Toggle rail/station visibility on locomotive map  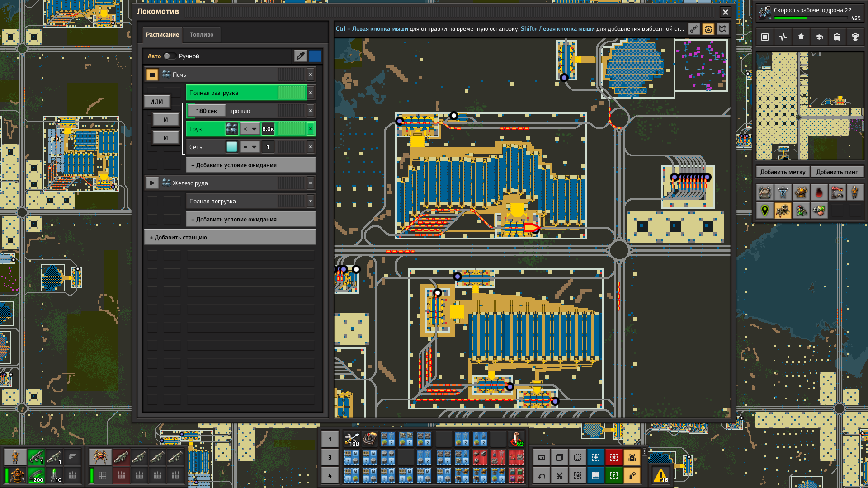694,29
